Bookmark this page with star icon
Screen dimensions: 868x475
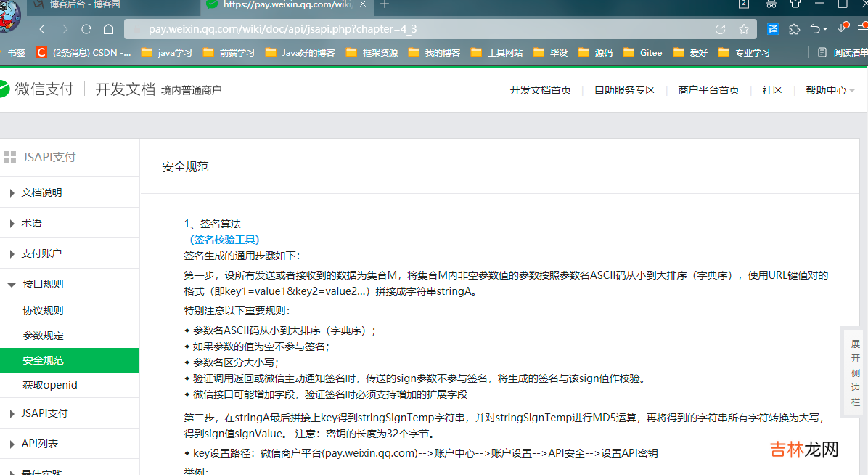pos(744,29)
